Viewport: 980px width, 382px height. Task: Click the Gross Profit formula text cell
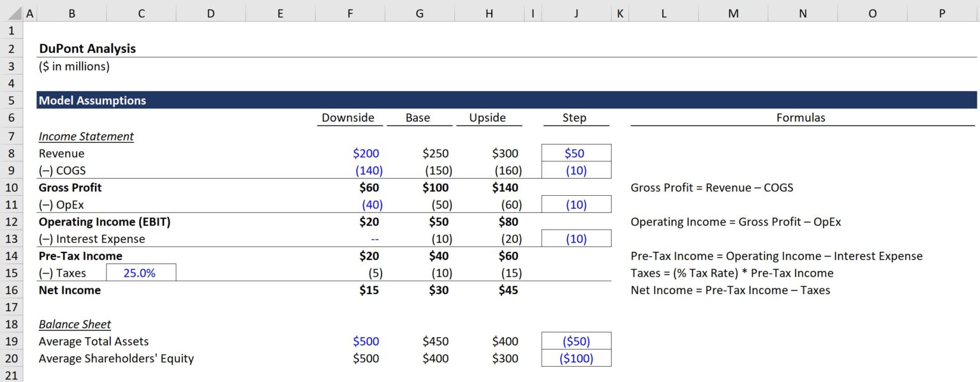(711, 187)
